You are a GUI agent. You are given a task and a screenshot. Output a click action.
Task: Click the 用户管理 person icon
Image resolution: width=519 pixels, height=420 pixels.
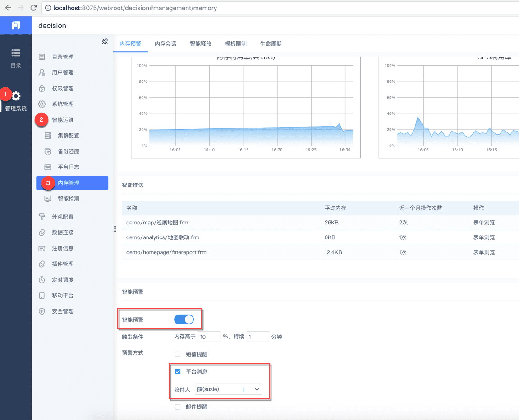tap(42, 73)
